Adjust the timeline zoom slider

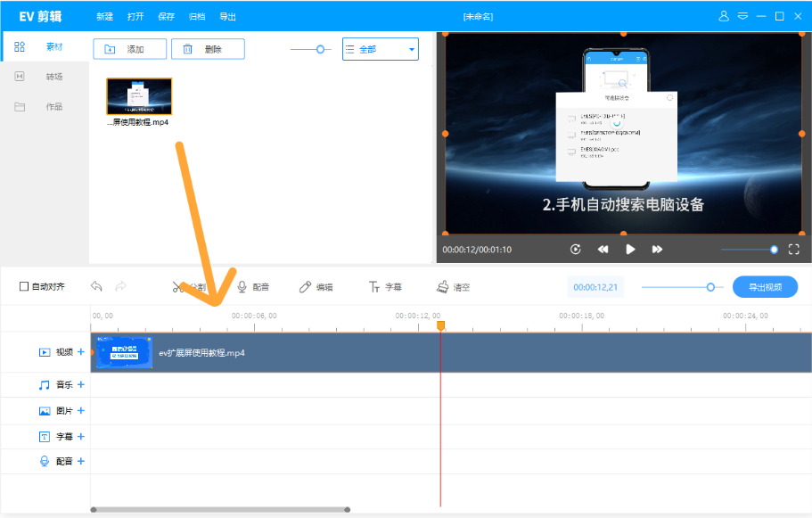pyautogui.click(x=710, y=287)
